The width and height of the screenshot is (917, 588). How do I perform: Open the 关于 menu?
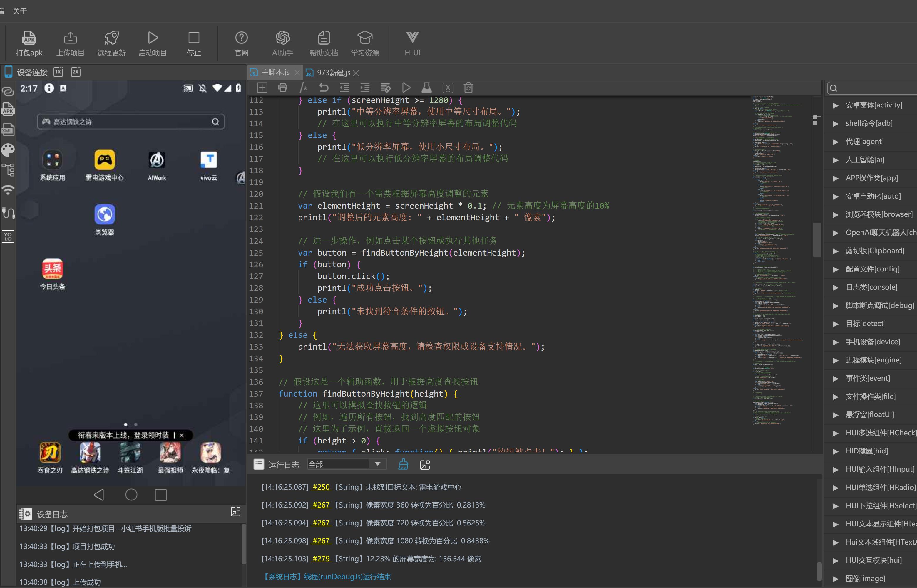20,11
